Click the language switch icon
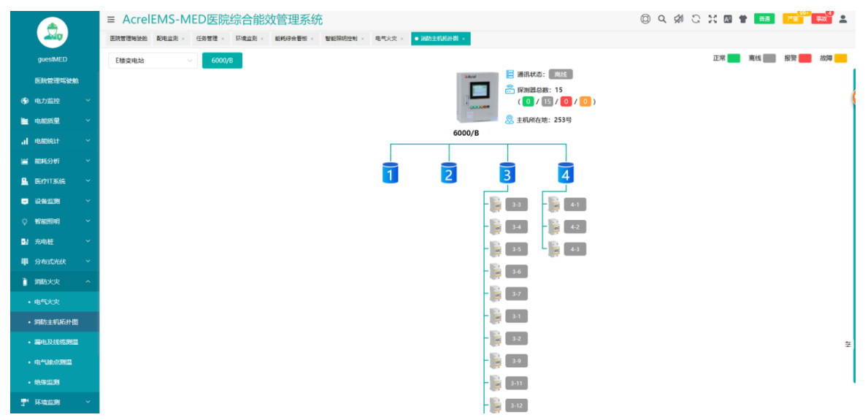Image resolution: width=868 pixels, height=420 pixels. (728, 19)
